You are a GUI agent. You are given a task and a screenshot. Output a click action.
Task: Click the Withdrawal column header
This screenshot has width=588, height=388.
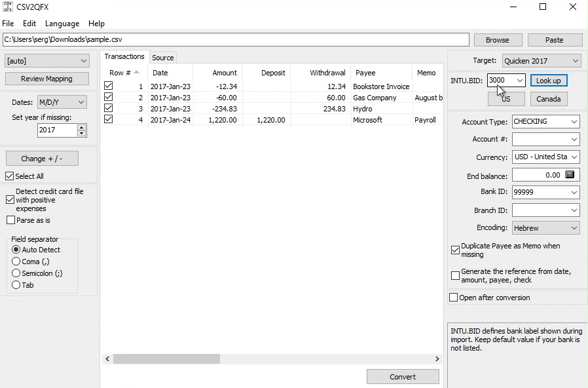point(321,73)
